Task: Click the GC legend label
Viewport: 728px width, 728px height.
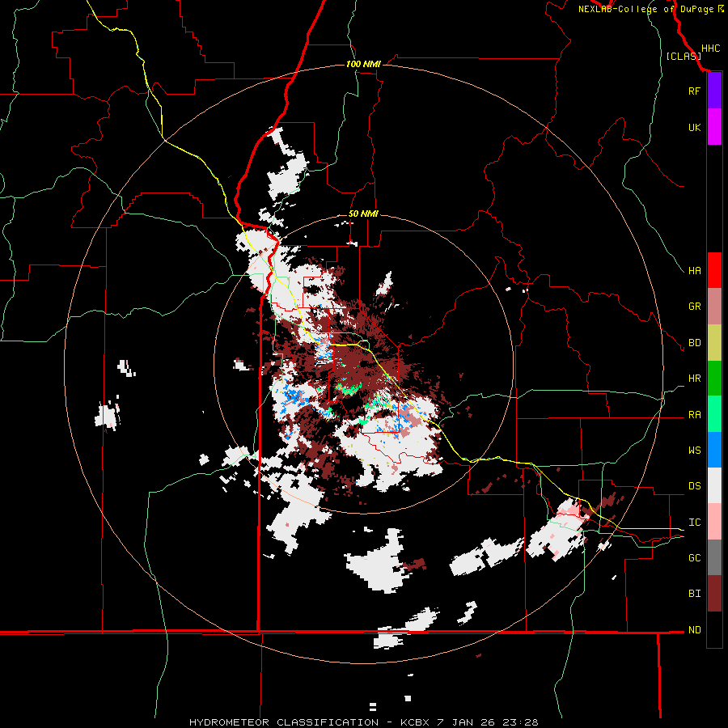Action: coord(694,557)
